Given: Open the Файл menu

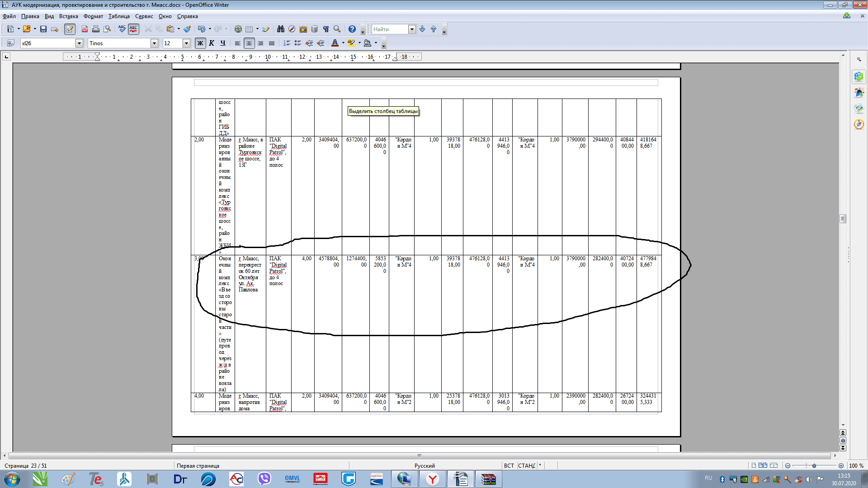Looking at the screenshot, I should point(9,16).
